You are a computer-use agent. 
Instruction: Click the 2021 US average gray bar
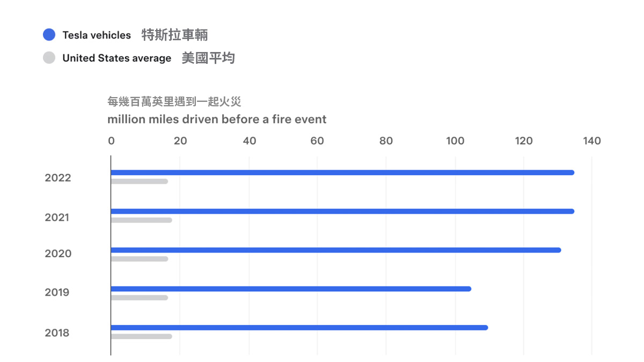tap(142, 220)
